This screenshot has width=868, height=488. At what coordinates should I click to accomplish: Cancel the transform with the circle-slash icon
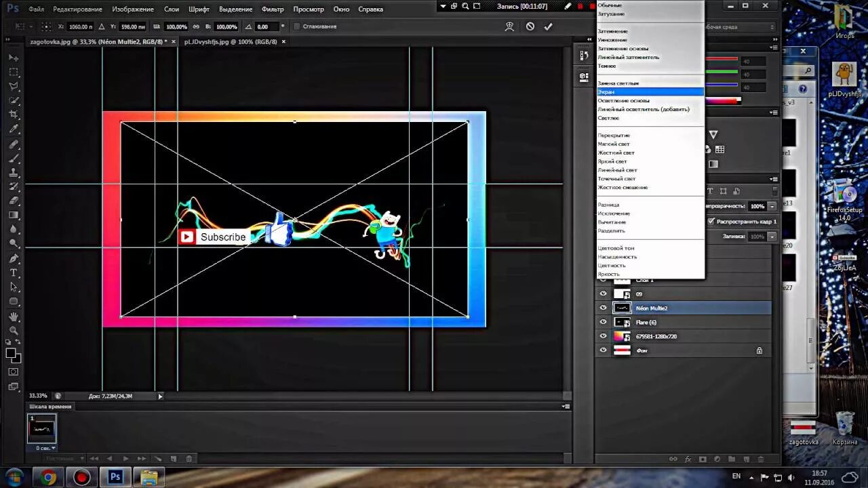click(x=530, y=26)
